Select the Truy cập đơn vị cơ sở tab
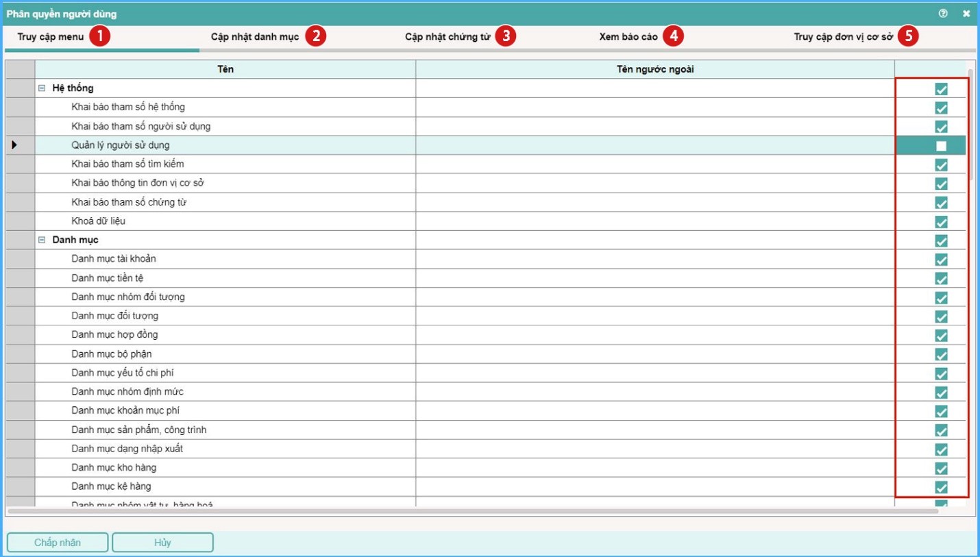The width and height of the screenshot is (980, 557). (843, 37)
